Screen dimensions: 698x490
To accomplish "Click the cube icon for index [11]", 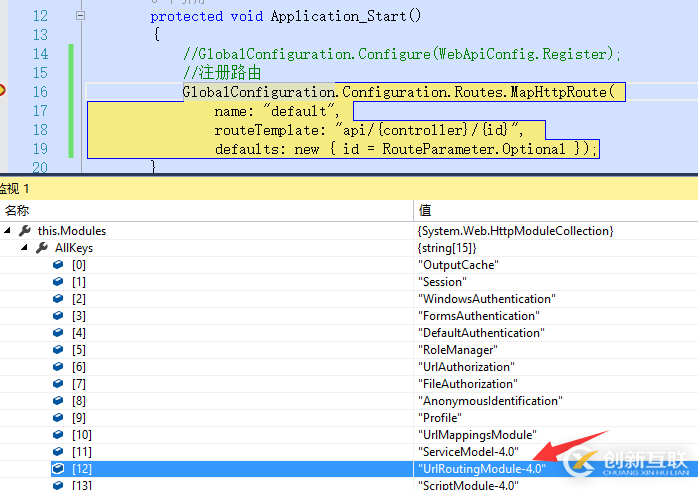I will pos(58,451).
